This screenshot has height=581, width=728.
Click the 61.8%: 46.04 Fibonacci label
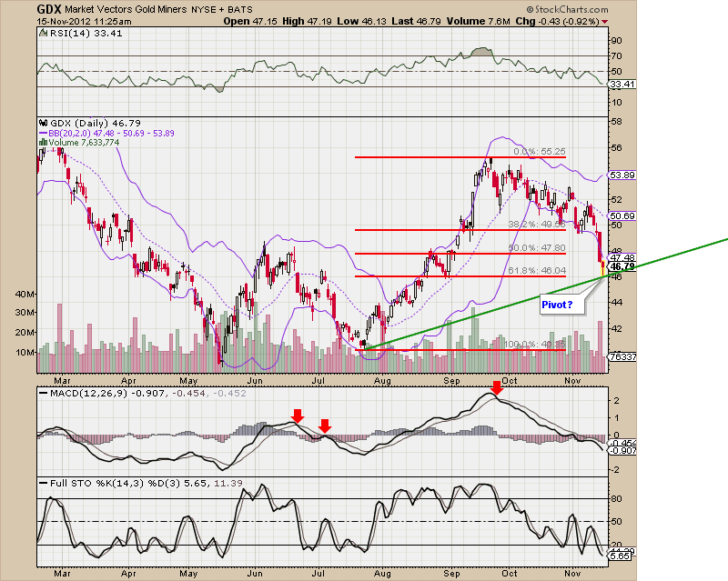click(537, 271)
